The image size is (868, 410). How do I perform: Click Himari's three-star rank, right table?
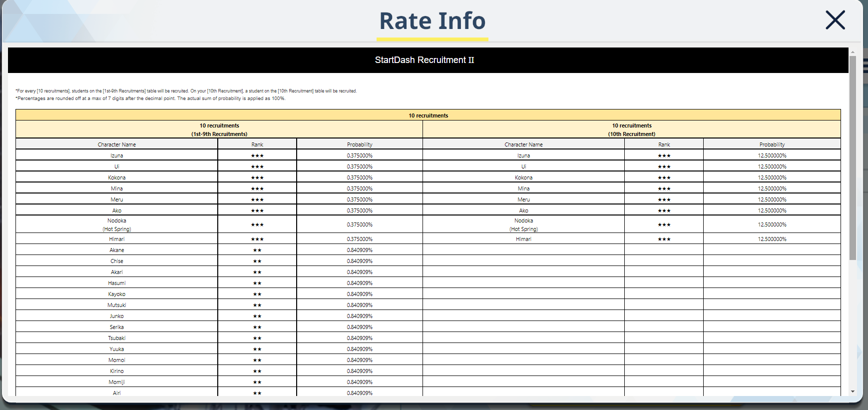[x=664, y=239]
